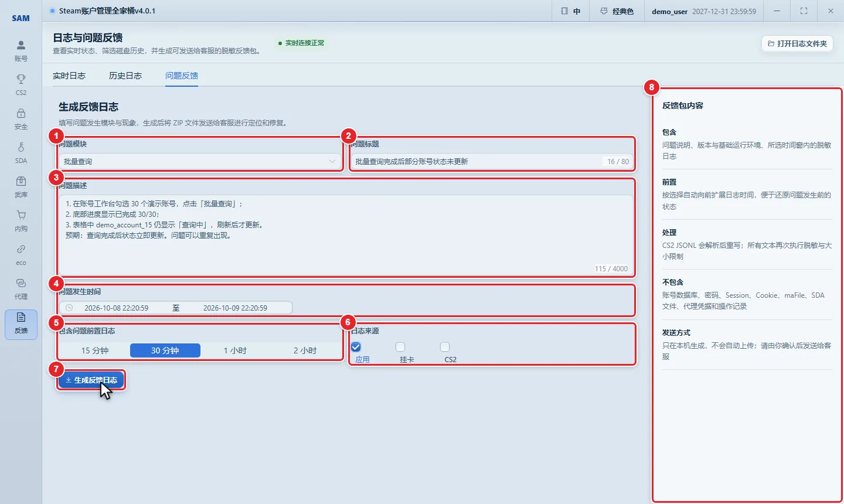
Task: Open the 账号 section in the sidebar
Action: click(21, 51)
